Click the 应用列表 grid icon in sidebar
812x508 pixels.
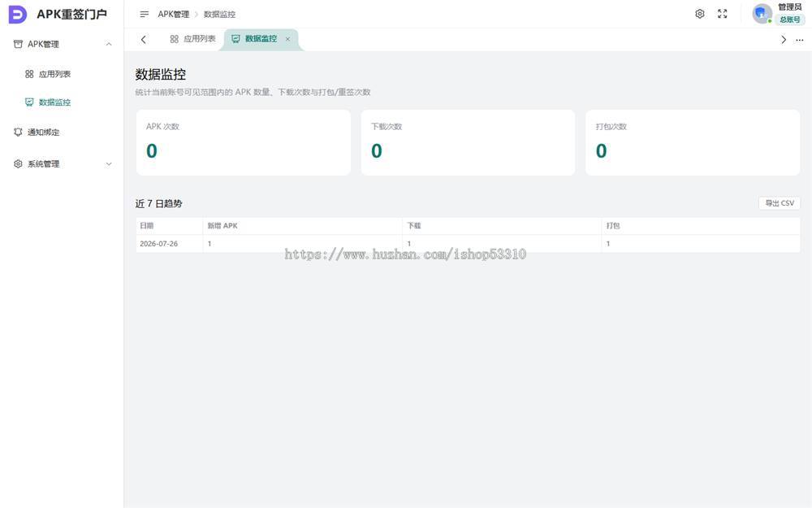[x=29, y=74]
